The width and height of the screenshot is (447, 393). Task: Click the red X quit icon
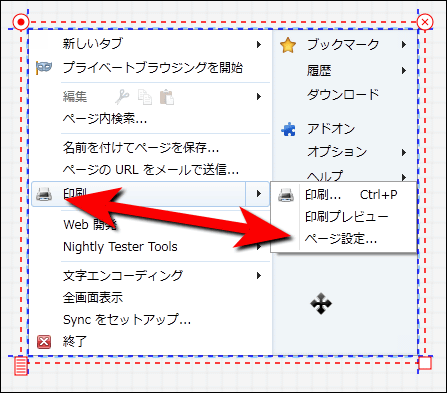coord(44,342)
